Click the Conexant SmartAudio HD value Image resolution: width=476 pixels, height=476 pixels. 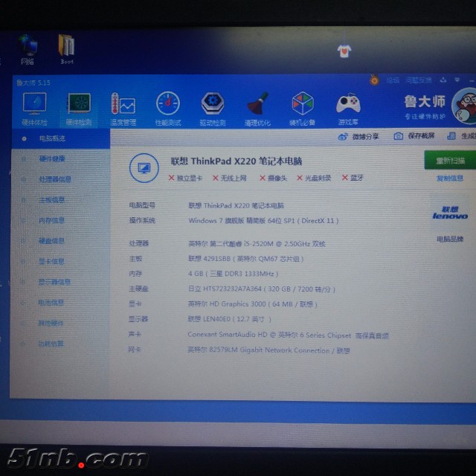click(289, 335)
